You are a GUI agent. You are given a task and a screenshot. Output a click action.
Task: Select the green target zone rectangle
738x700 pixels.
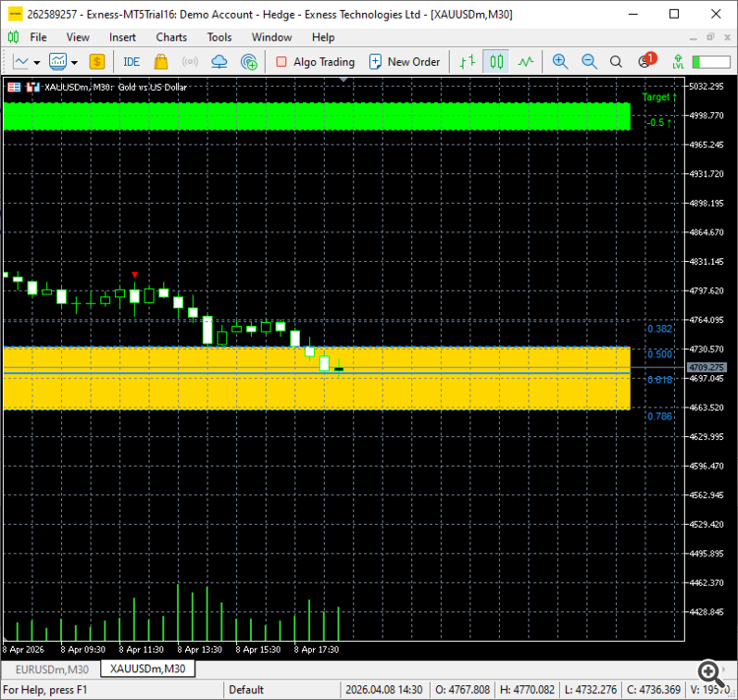[x=317, y=116]
